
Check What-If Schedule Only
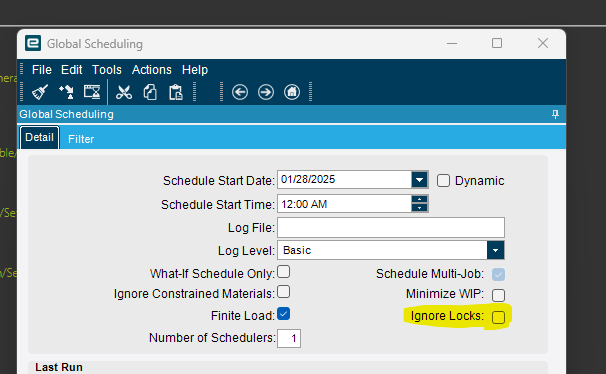pos(284,272)
